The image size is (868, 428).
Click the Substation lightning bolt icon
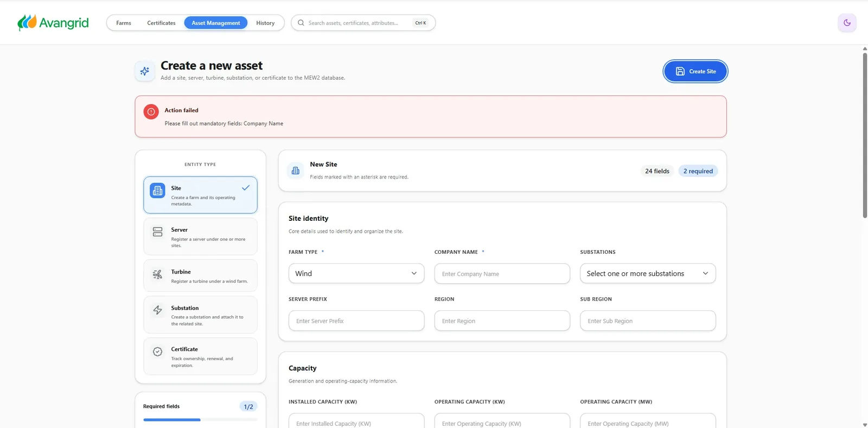pyautogui.click(x=157, y=310)
